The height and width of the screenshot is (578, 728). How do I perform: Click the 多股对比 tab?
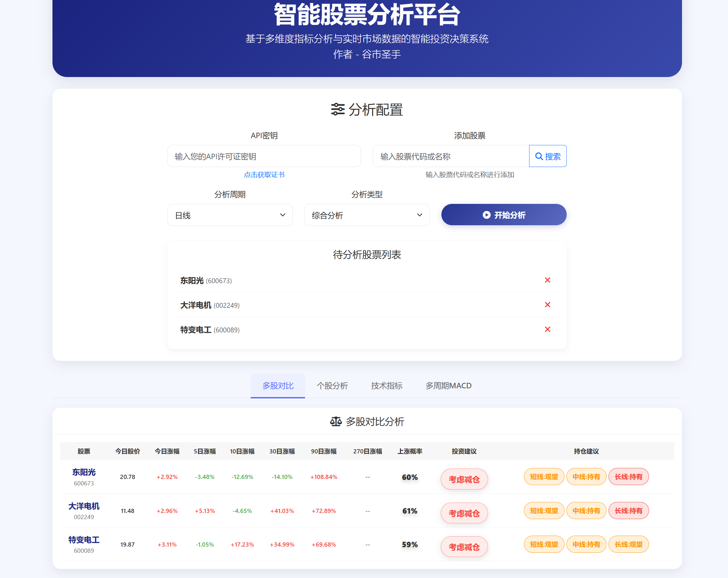click(x=278, y=385)
